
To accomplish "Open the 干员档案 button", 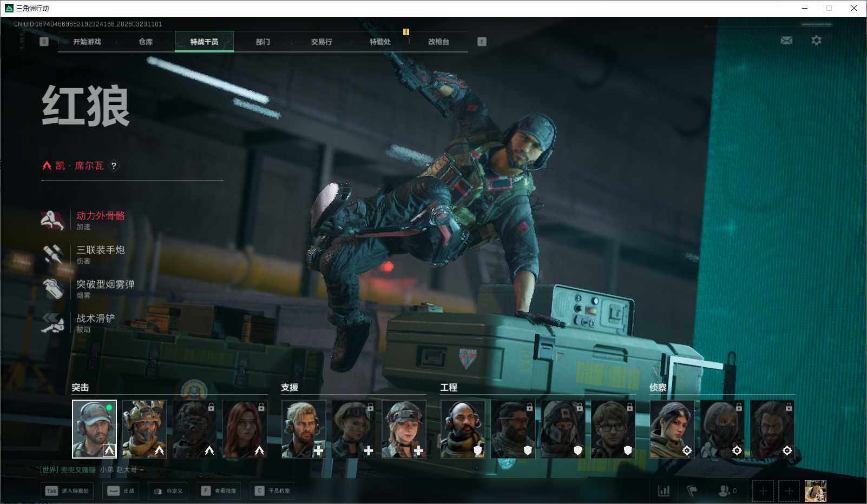I will (272, 491).
